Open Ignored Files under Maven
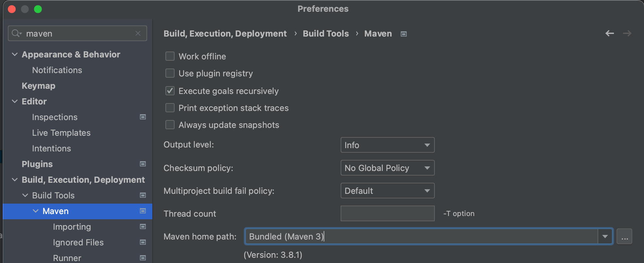Viewport: 644px width, 263px height. [x=78, y=242]
